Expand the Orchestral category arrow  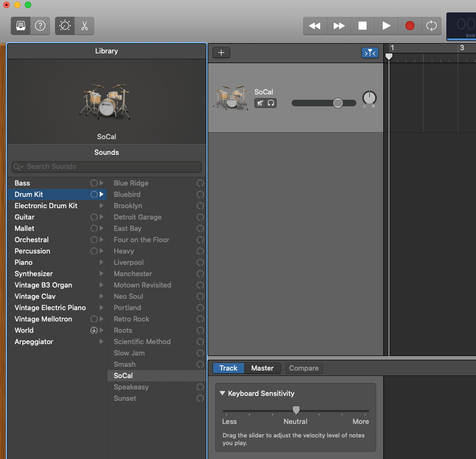tap(101, 239)
